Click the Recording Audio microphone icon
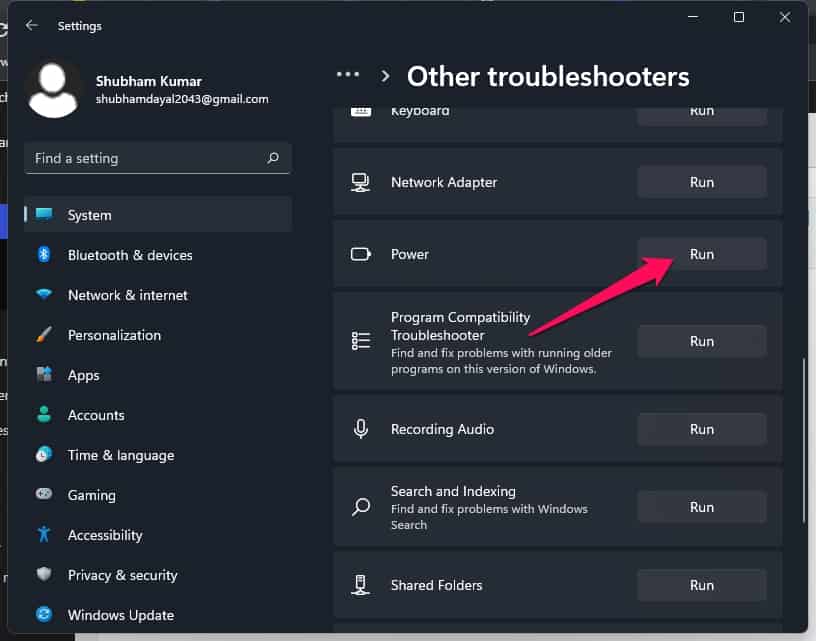Image resolution: width=816 pixels, height=641 pixels. point(361,429)
